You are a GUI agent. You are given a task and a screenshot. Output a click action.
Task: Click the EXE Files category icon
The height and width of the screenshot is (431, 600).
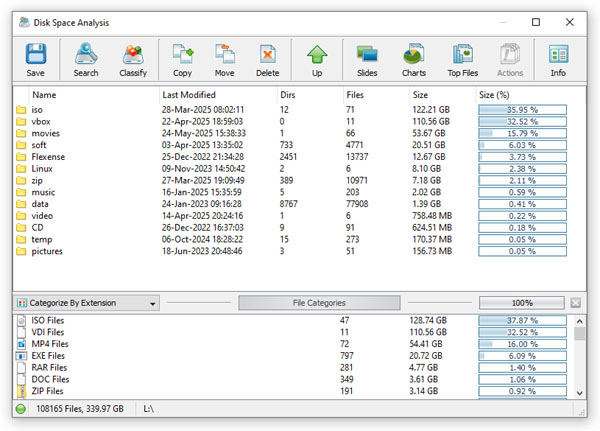pos(21,356)
